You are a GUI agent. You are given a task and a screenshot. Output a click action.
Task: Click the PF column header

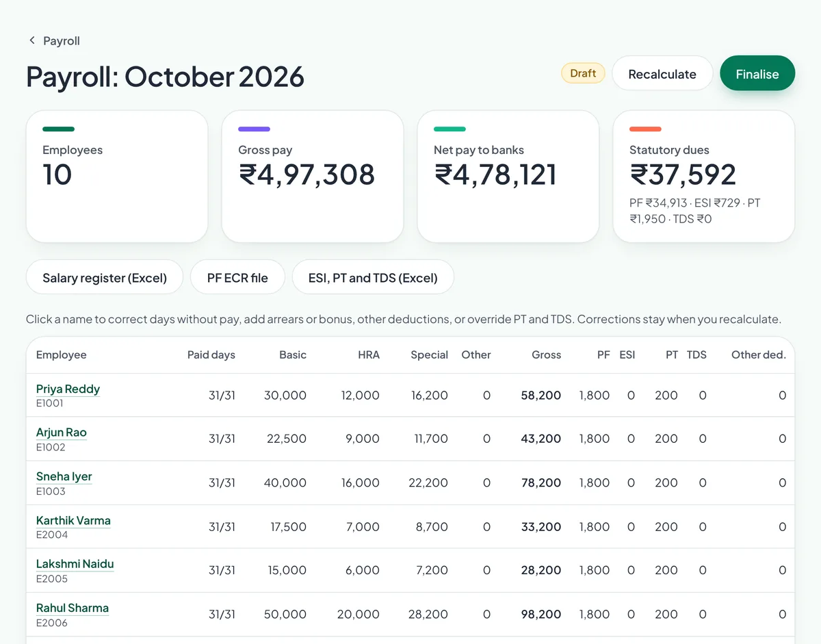click(603, 355)
